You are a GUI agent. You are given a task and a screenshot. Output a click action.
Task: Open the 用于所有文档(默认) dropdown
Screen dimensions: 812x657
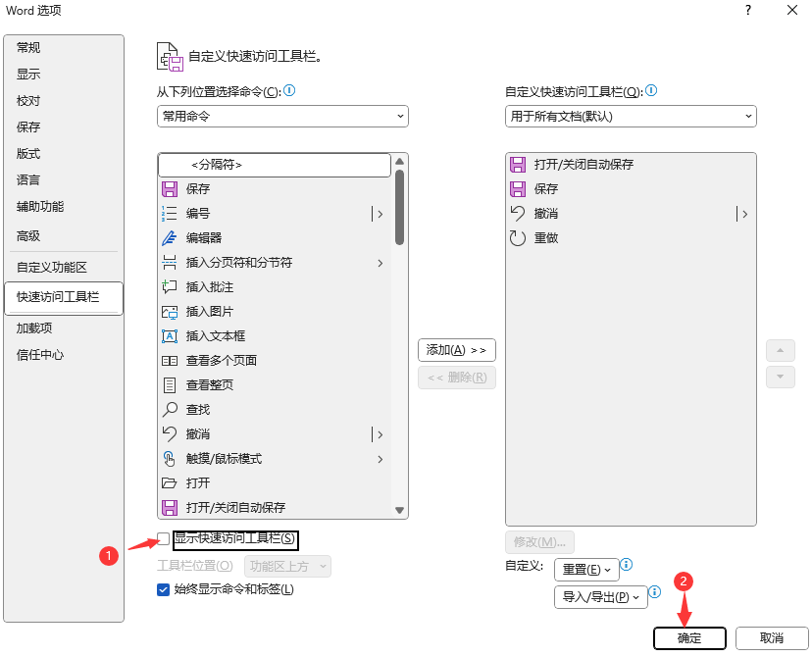[x=631, y=117]
